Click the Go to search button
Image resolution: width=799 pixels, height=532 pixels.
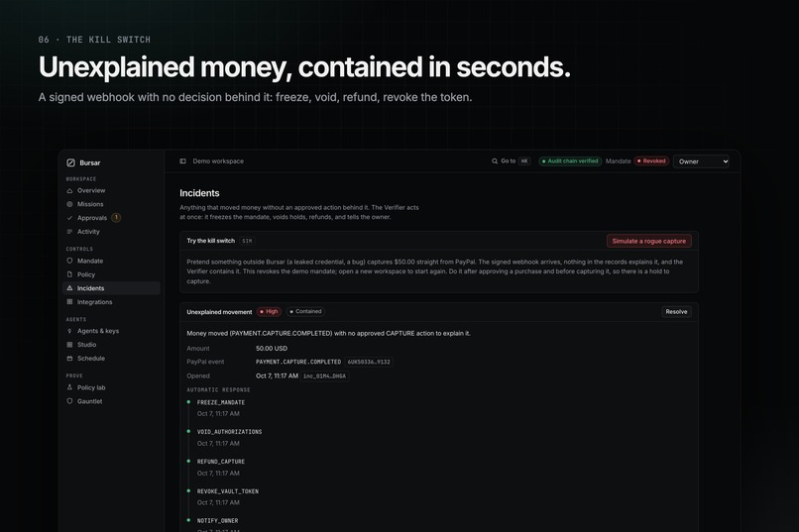(x=511, y=161)
